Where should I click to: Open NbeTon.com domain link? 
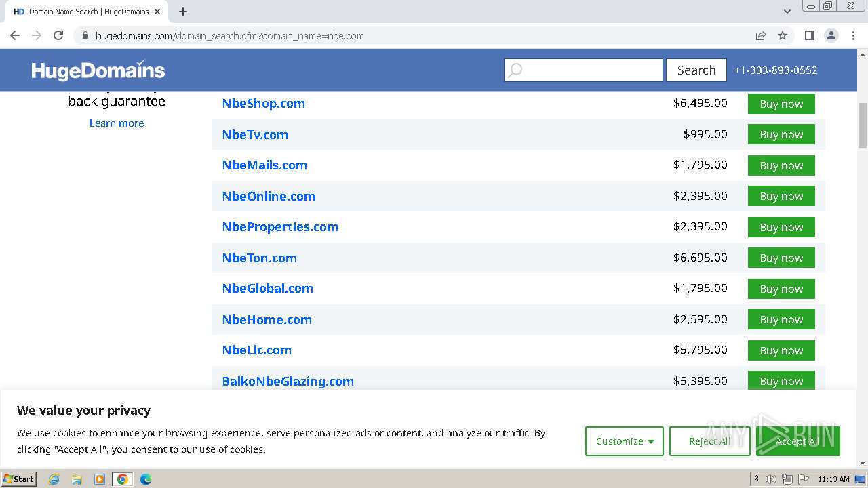(260, 258)
